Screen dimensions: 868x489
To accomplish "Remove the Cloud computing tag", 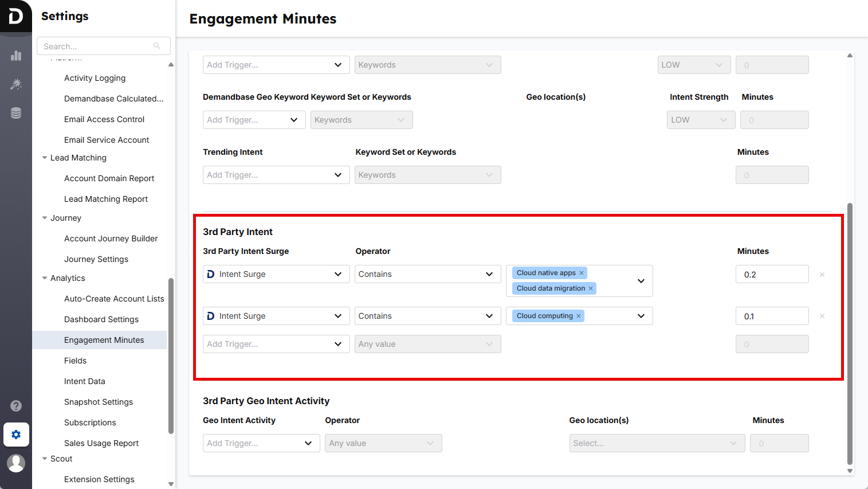I will (579, 316).
